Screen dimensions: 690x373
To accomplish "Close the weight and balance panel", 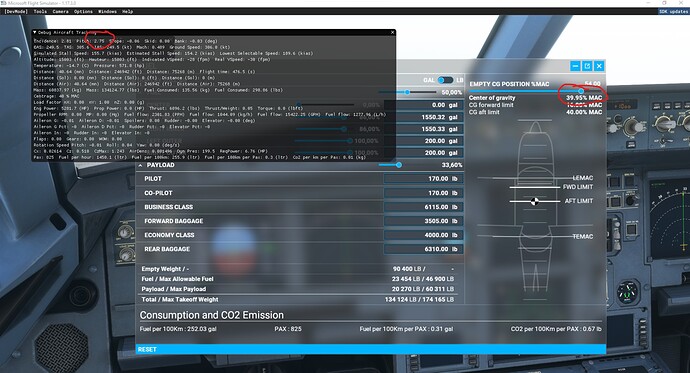I will coord(599,66).
